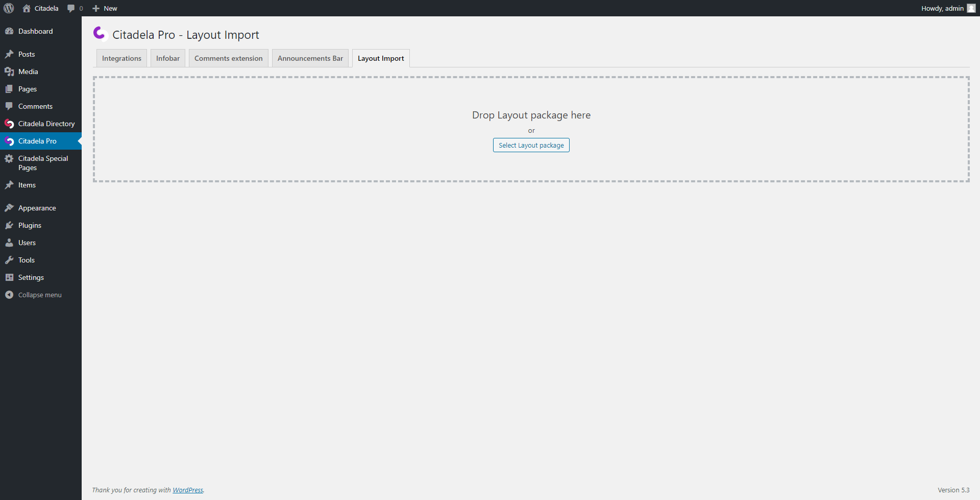Click the Comments speech bubble icon in sidebar
This screenshot has height=500, width=980.
[x=9, y=106]
